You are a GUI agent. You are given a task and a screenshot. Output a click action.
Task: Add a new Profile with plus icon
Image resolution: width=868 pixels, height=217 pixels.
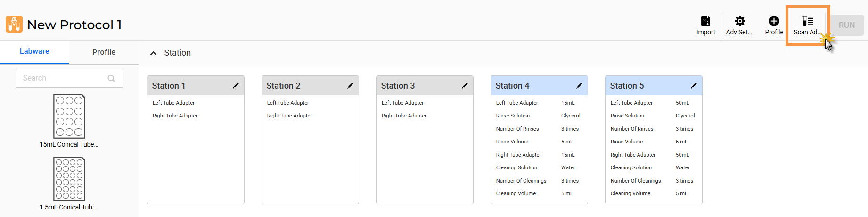click(x=774, y=21)
